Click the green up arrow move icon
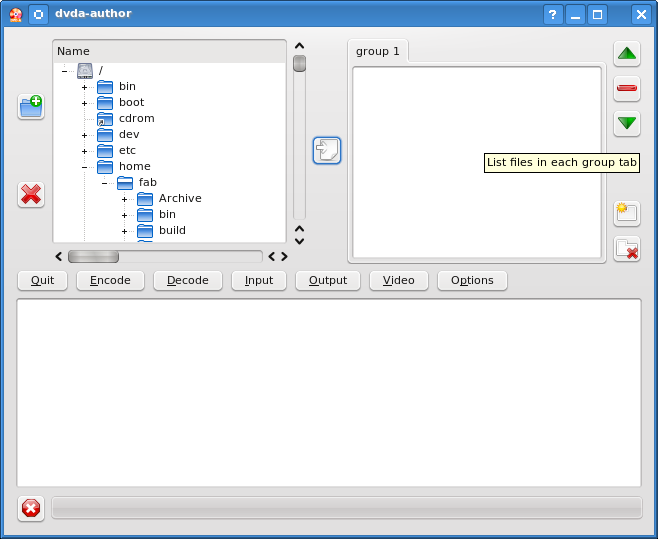The height and width of the screenshot is (539, 658). [x=627, y=53]
